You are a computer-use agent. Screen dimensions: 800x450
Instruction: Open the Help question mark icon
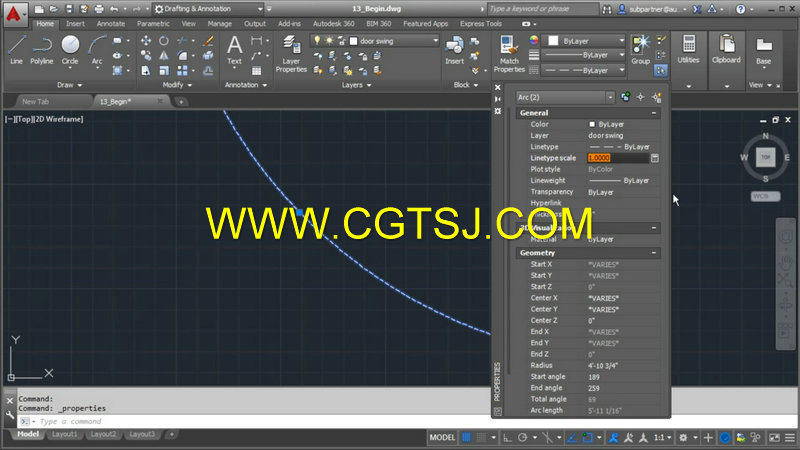point(740,9)
